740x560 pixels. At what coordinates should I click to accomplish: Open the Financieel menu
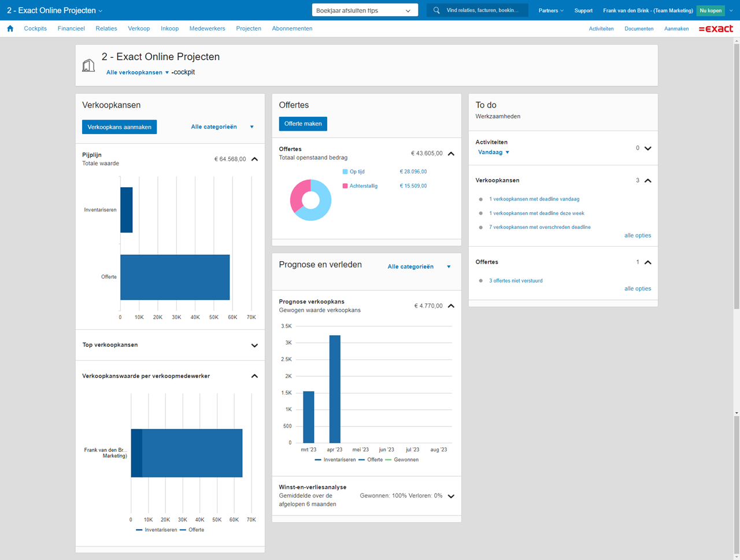point(71,28)
